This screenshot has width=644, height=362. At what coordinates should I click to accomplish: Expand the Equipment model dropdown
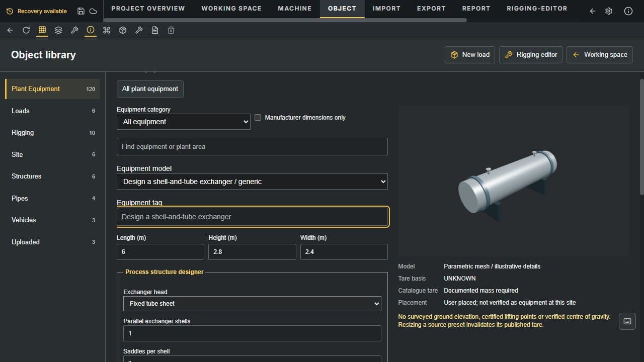click(252, 182)
